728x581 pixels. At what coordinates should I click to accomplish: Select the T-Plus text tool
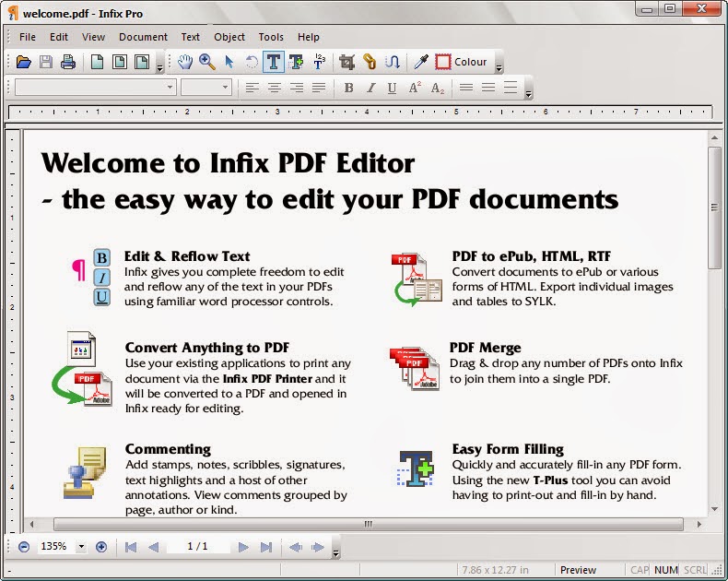tap(296, 62)
